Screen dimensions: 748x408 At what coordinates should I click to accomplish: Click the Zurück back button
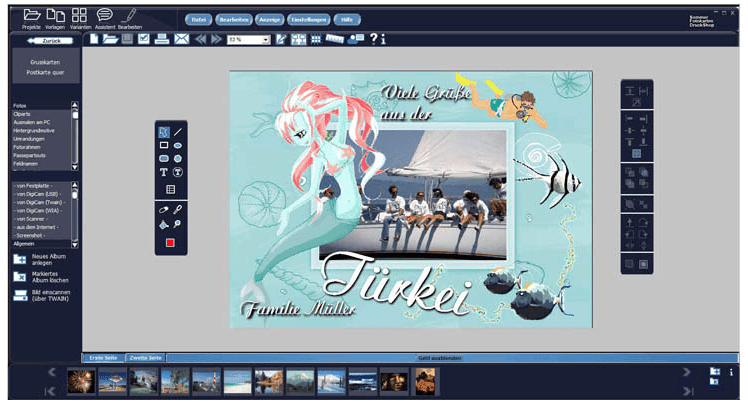tap(49, 41)
